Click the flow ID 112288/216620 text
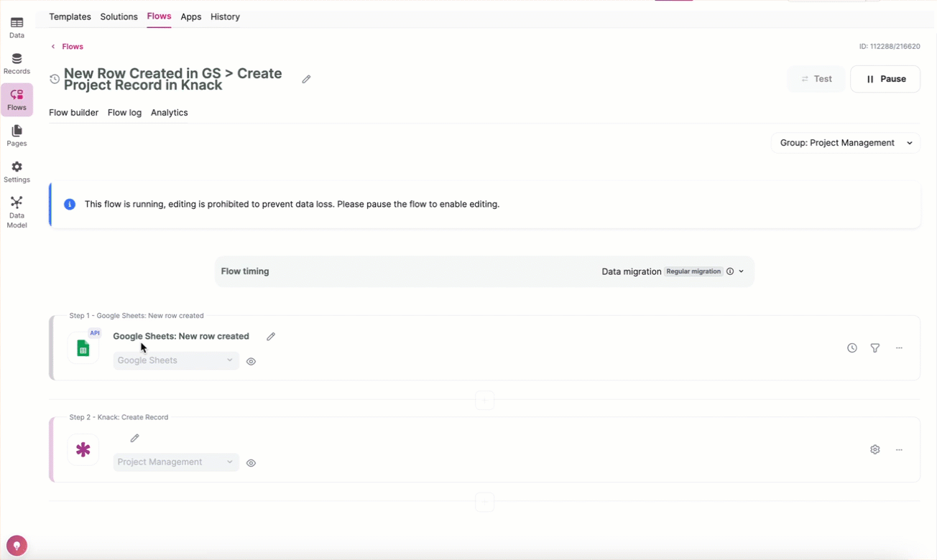 click(890, 47)
